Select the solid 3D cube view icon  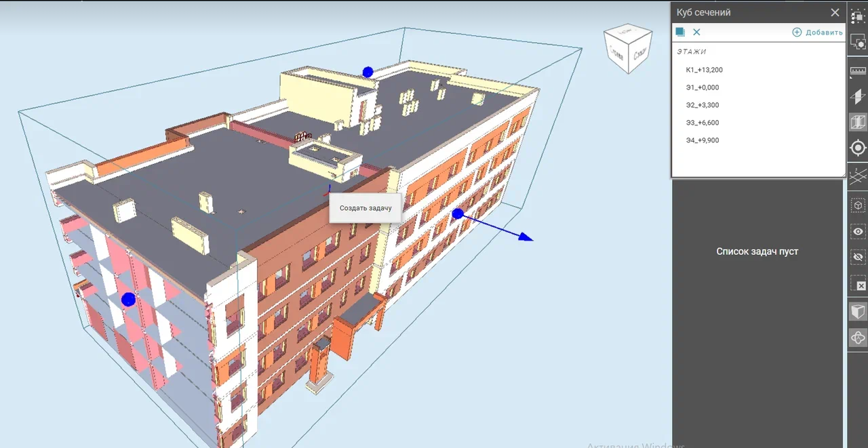(858, 312)
